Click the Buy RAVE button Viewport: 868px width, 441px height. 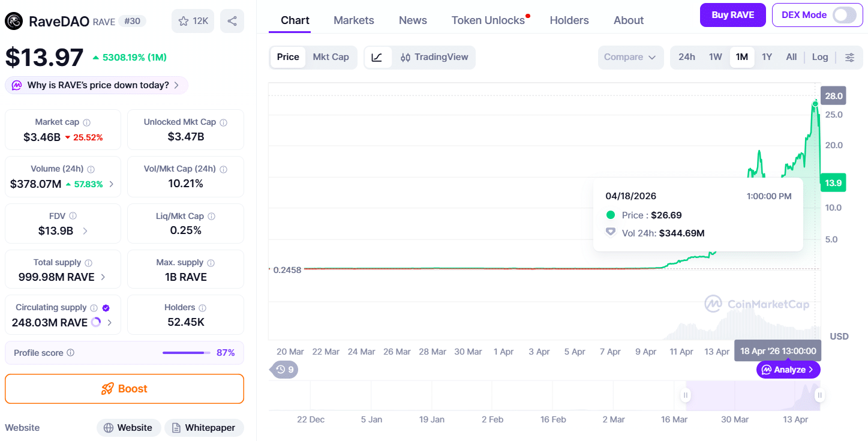click(732, 15)
